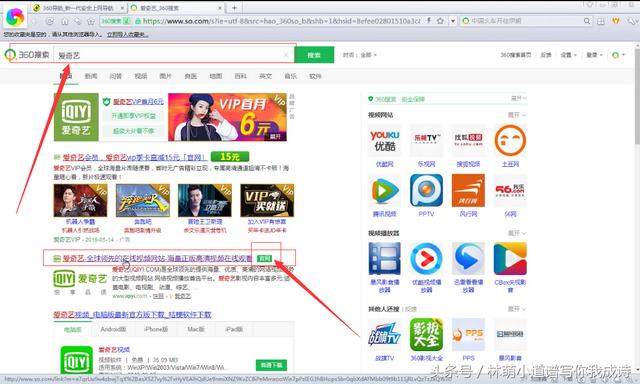Viewport: 640px width, 384px height.
Task: Open 爱奇艺视频 电脑版 download result link
Action: [132, 315]
